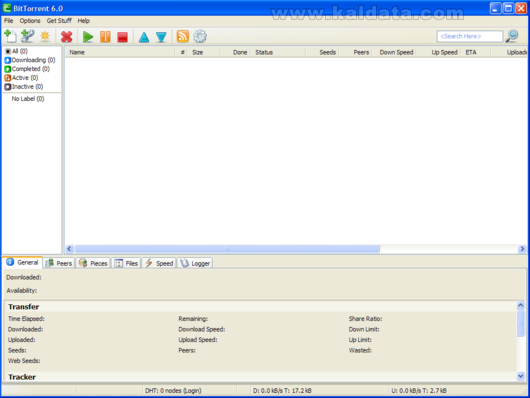Maximize the BitTorrent window
This screenshot has height=398, width=530.
click(x=508, y=8)
